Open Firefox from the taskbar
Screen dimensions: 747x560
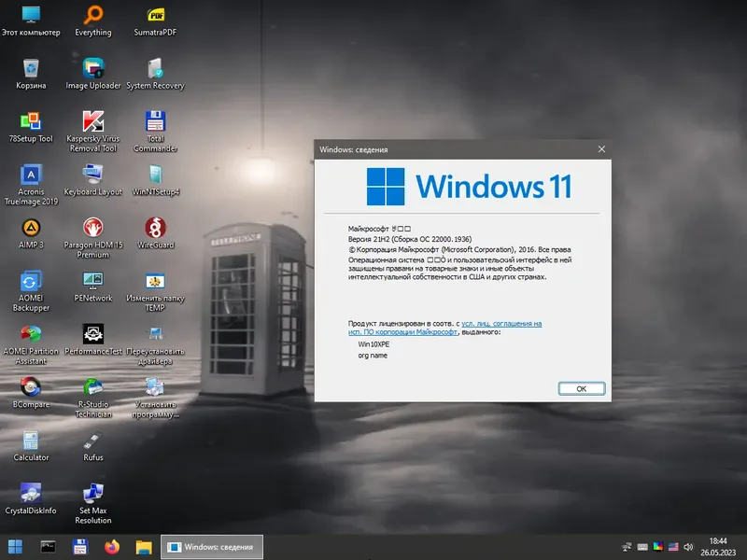coord(112,548)
